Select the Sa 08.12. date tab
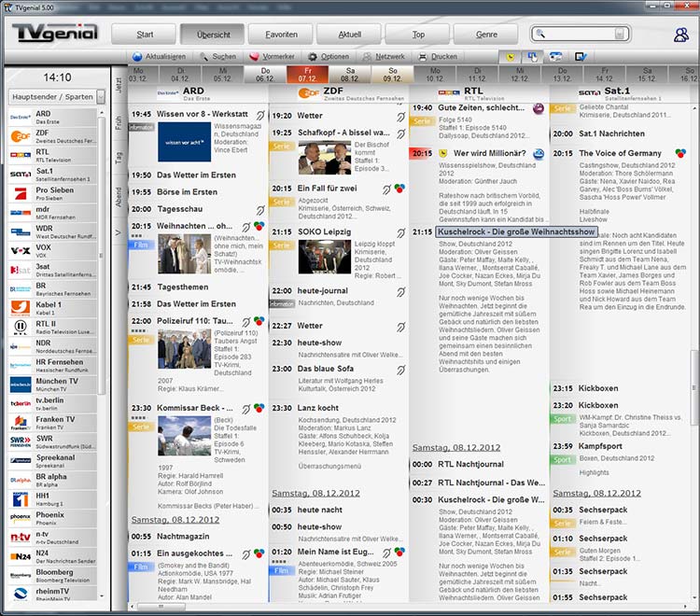The image size is (700, 616). click(350, 75)
